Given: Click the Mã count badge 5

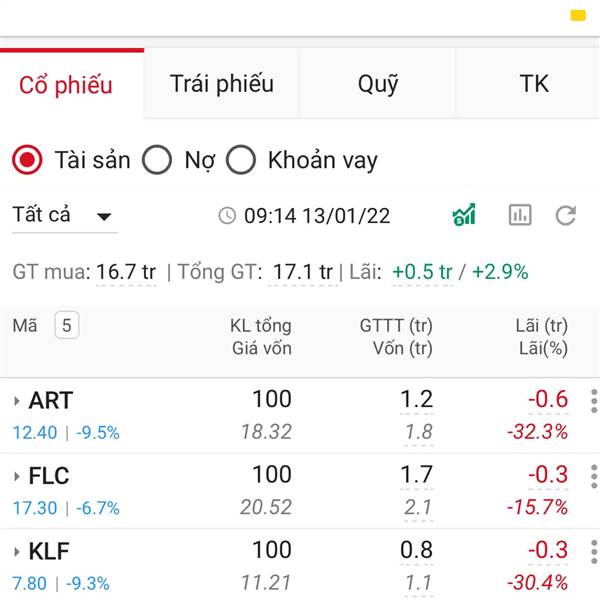Looking at the screenshot, I should point(67,325).
